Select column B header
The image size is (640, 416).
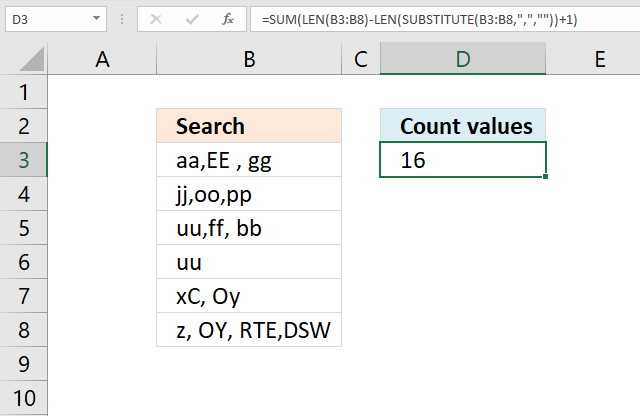click(x=248, y=60)
